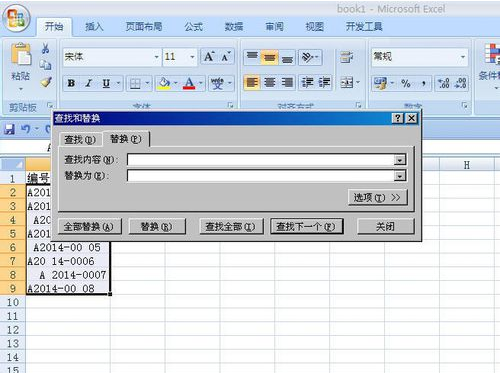Click the Cut scissors icon
Image resolution: width=502 pixels, height=373 pixels.
tap(46, 48)
